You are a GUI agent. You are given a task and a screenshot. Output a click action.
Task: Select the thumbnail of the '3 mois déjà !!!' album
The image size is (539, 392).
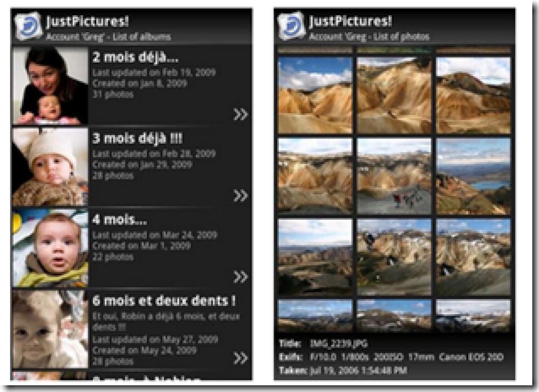tap(49, 166)
